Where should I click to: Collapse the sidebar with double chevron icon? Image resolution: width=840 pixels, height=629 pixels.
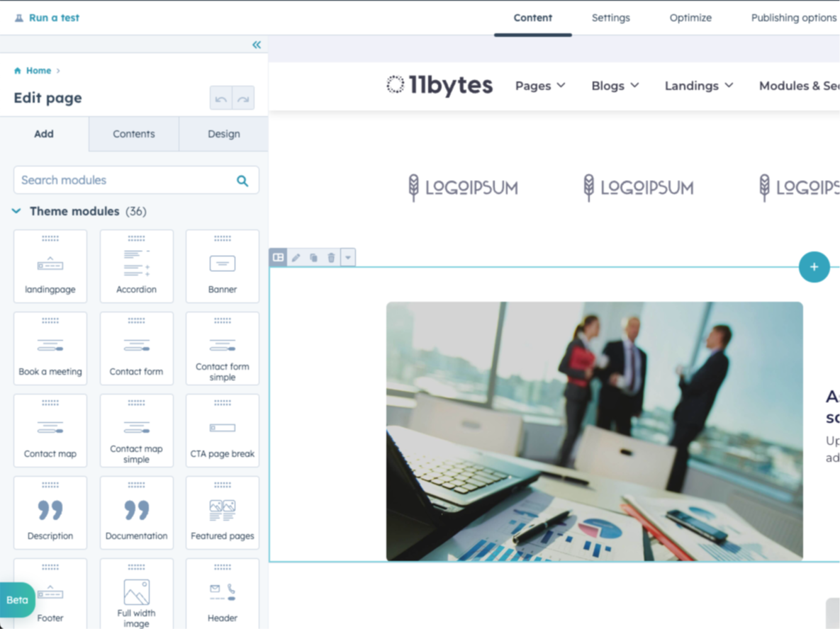pos(257,45)
